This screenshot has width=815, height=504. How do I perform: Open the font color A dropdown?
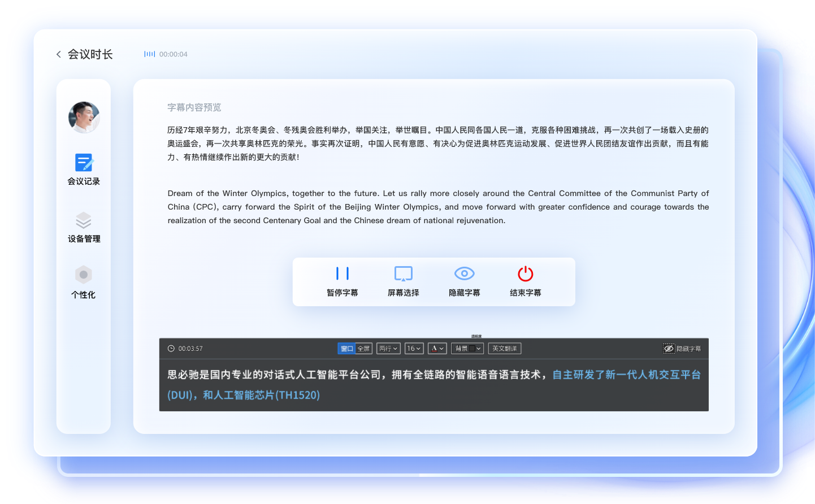click(437, 349)
